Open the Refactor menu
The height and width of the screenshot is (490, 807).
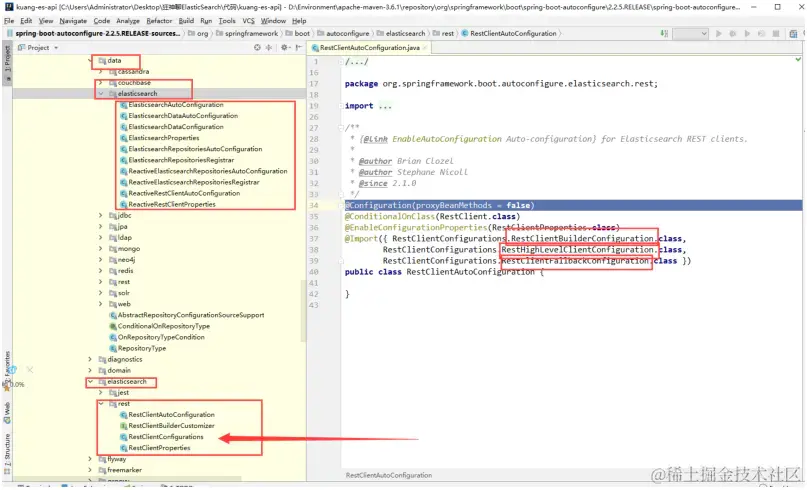click(159, 21)
